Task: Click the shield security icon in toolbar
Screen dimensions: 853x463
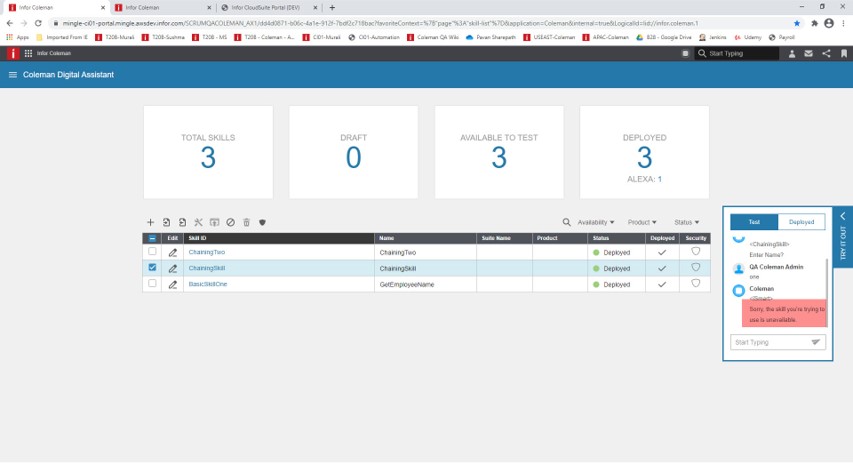Action: click(262, 222)
